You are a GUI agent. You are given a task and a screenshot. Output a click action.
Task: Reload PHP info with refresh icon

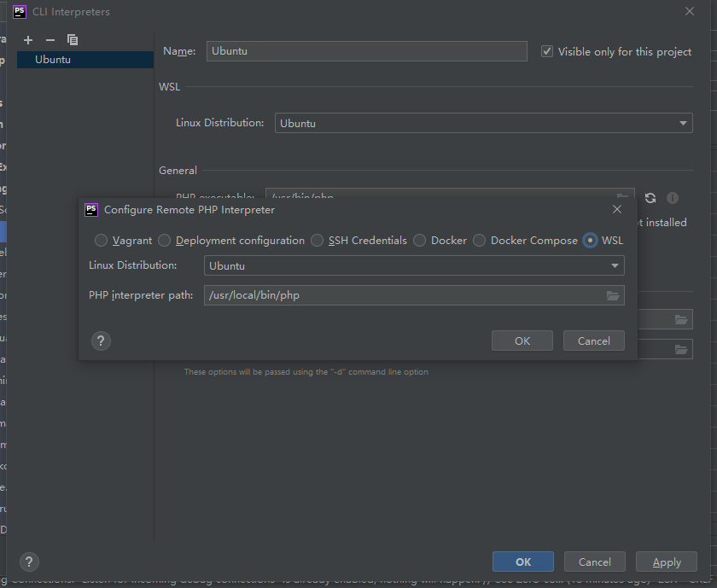(x=650, y=198)
